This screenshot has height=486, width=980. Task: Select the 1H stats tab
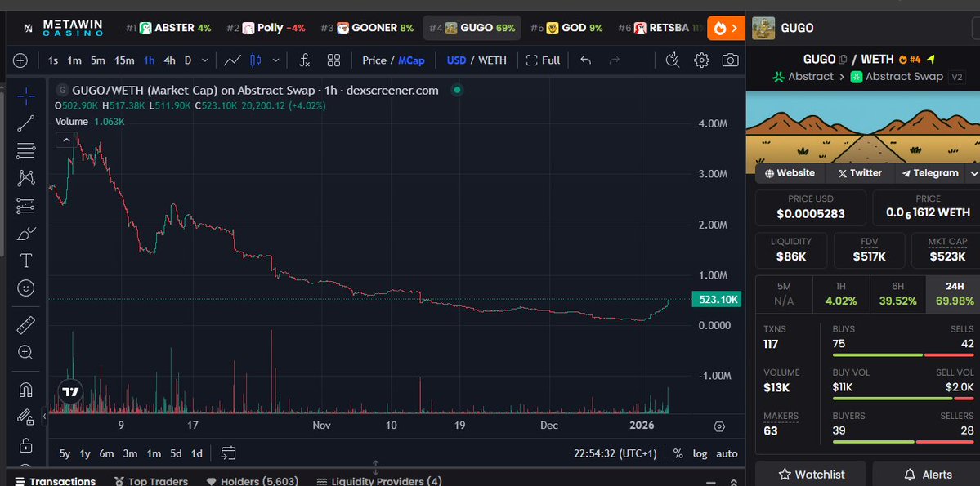point(840,294)
